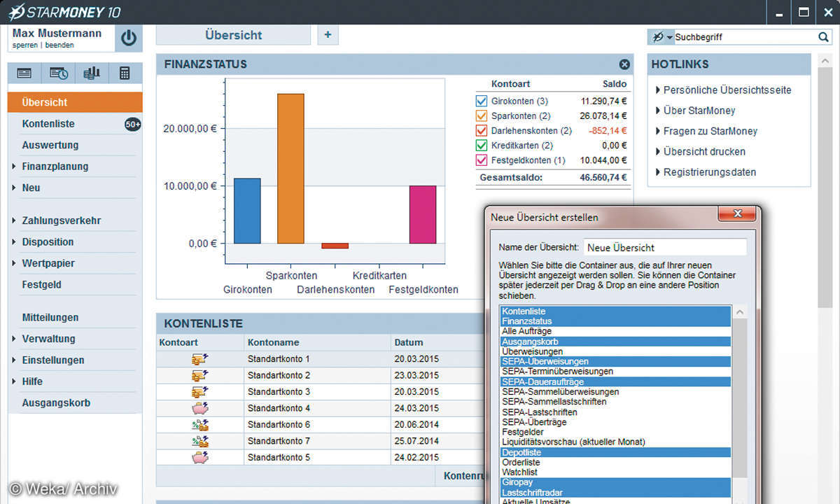Select the Übersicht tab at top

(233, 35)
